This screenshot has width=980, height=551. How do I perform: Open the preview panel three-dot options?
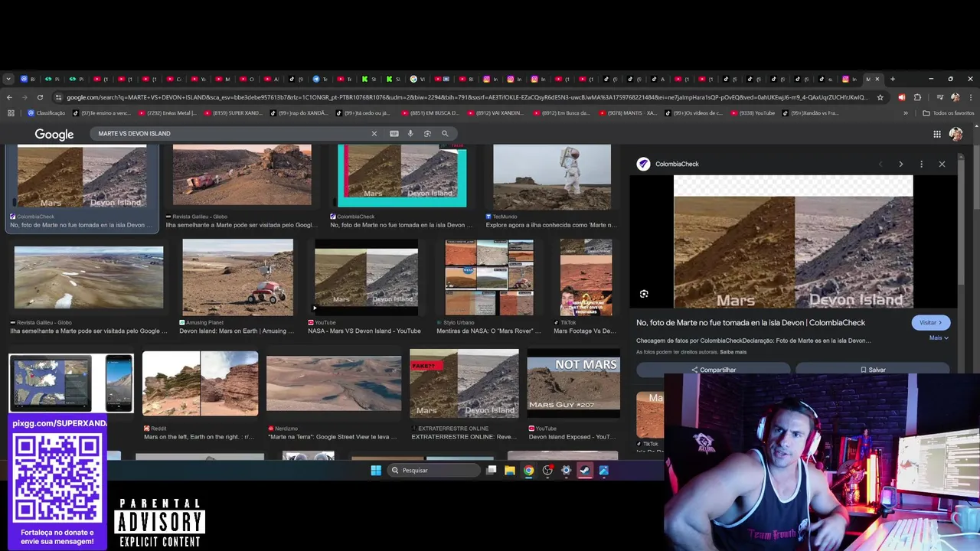[x=921, y=164]
